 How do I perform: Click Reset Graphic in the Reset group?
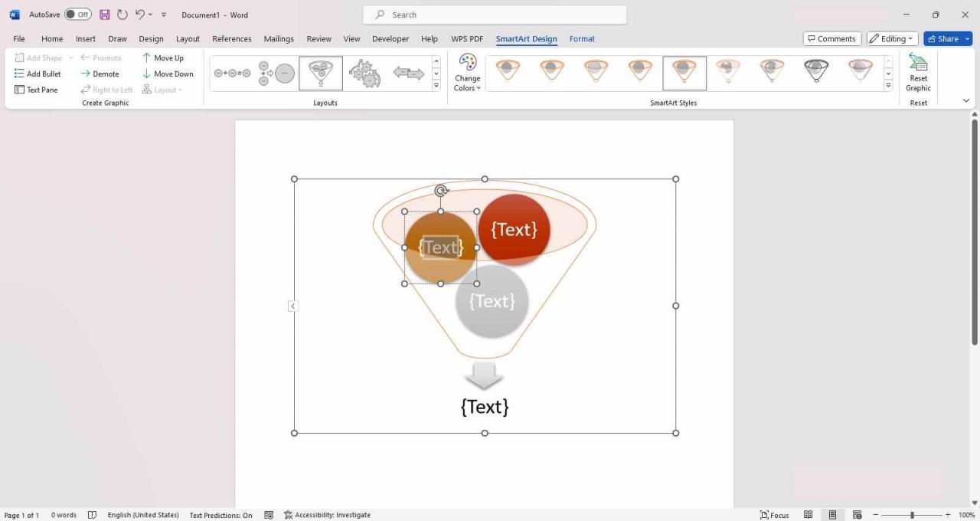[917, 73]
